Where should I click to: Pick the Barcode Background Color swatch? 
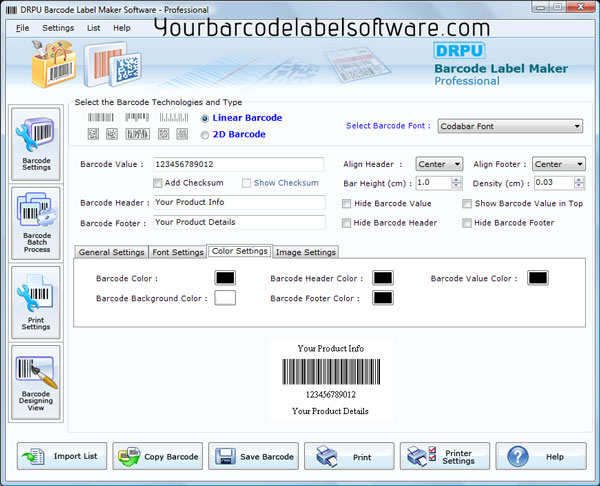click(x=225, y=298)
